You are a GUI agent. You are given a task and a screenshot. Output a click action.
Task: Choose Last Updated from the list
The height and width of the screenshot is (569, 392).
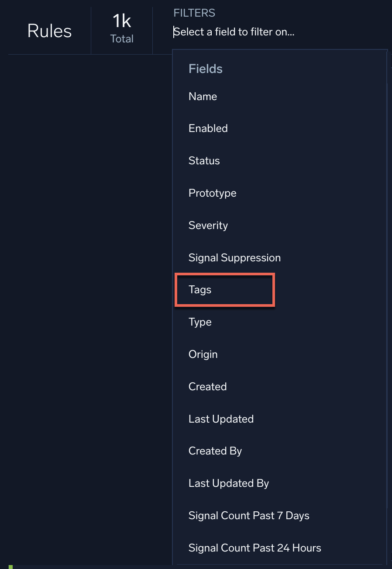pyautogui.click(x=221, y=419)
